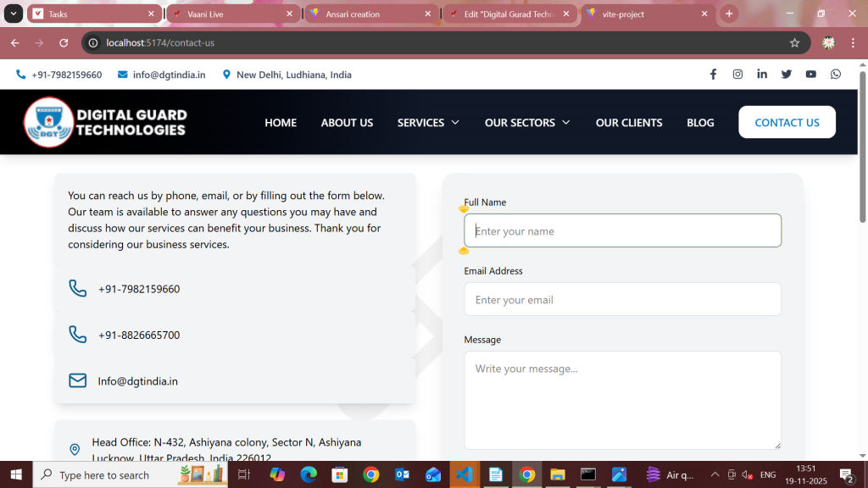Switch to the Vaani Live tab
This screenshot has width=868, height=488.
pos(225,14)
